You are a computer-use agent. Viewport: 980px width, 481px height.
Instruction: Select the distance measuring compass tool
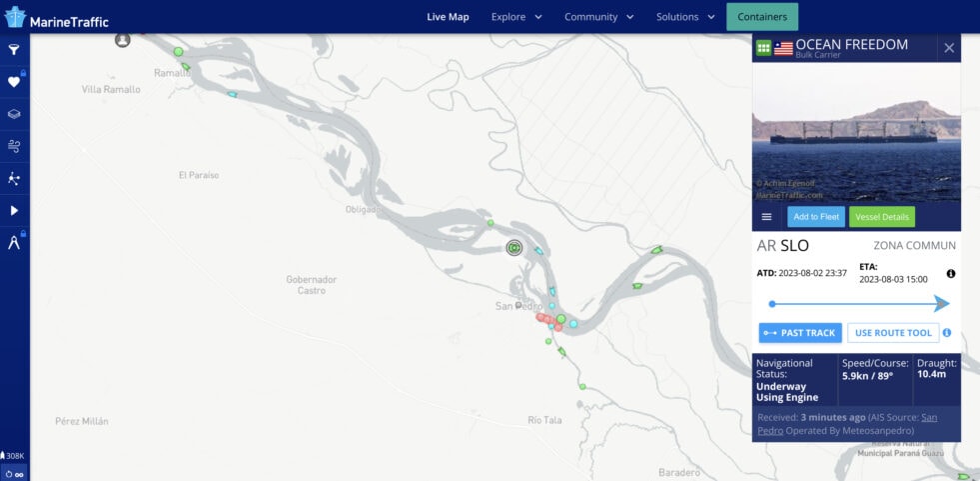(14, 243)
